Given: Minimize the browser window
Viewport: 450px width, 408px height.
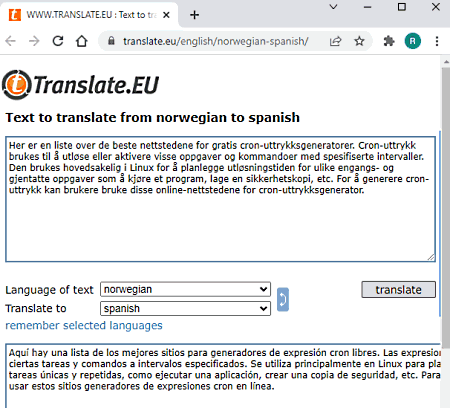Looking at the screenshot, I should pos(368,7).
